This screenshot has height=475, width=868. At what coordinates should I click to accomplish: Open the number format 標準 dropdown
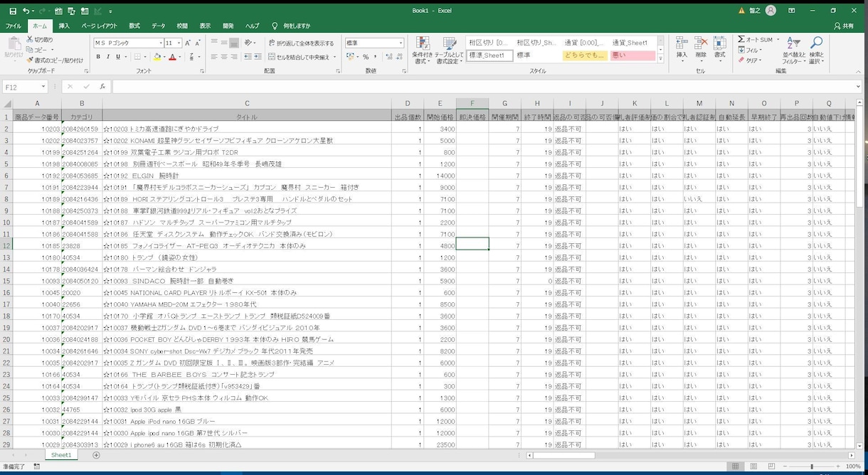(x=401, y=43)
